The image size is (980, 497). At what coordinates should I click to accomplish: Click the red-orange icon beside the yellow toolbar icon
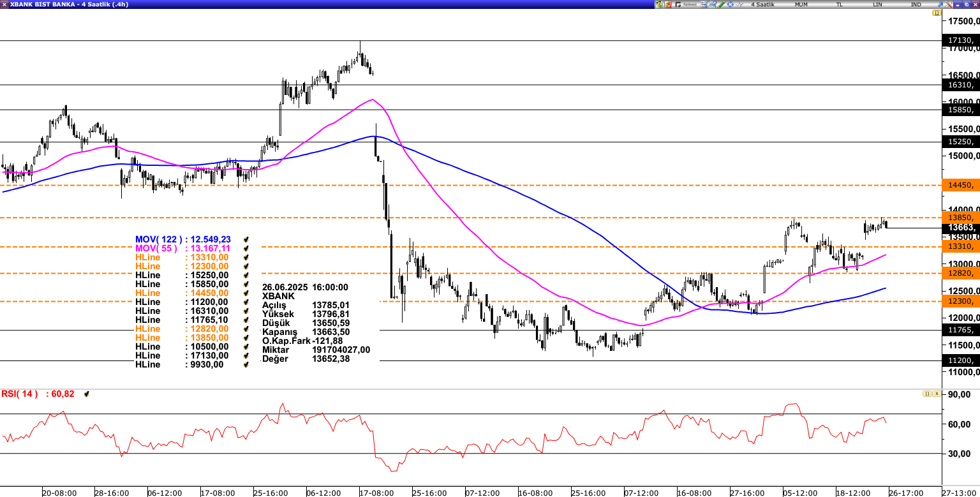[x=668, y=4]
